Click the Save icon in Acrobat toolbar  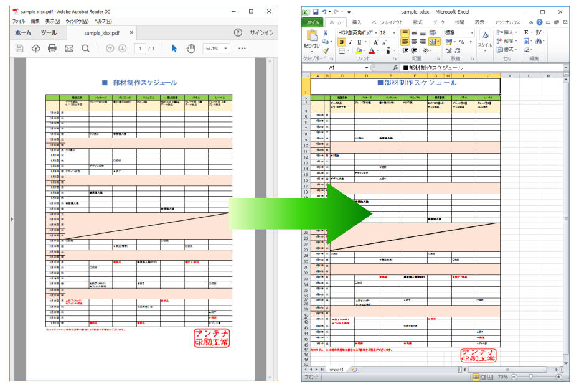[19, 49]
